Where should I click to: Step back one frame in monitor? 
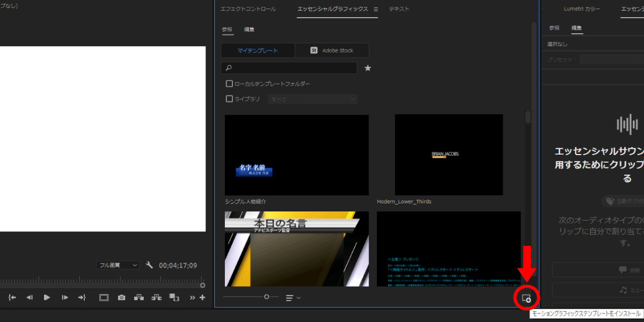pyautogui.click(x=30, y=297)
